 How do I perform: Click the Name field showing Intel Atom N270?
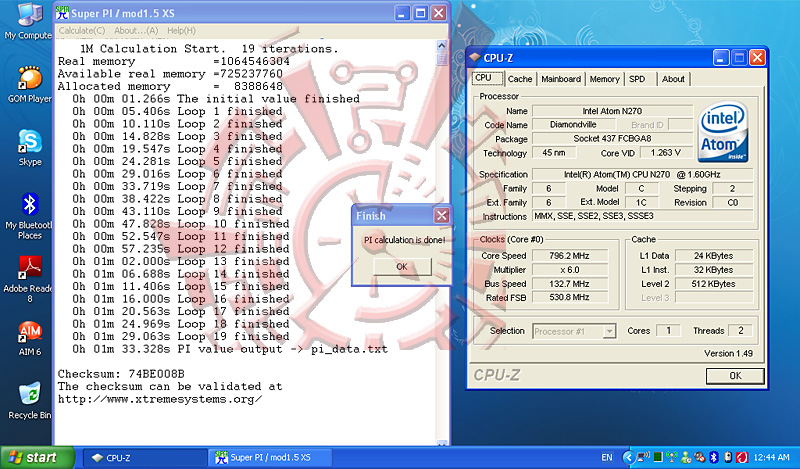[x=612, y=111]
